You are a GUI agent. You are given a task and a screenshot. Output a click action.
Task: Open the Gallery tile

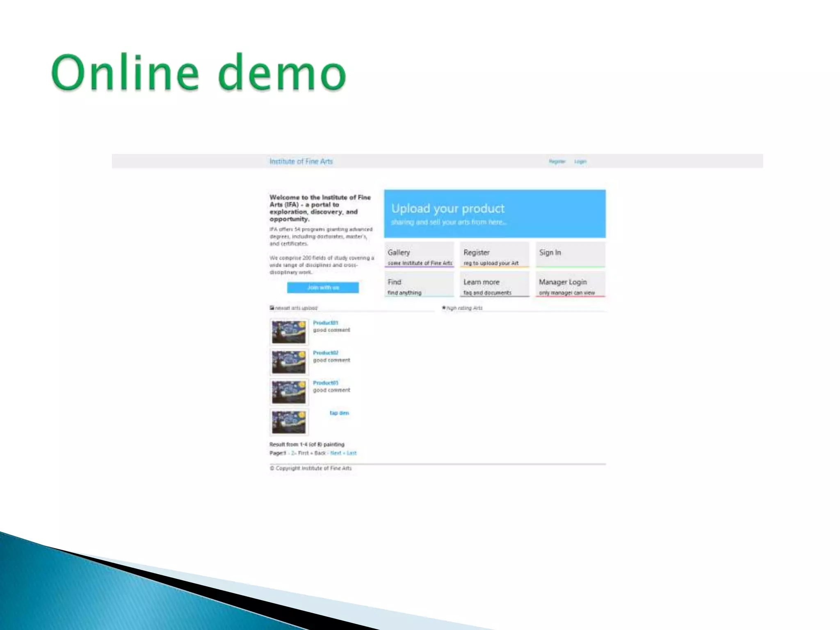pyautogui.click(x=419, y=255)
